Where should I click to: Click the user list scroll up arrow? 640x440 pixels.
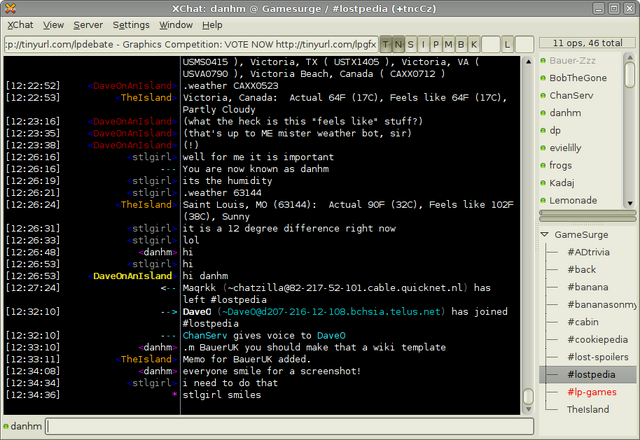coord(630,57)
